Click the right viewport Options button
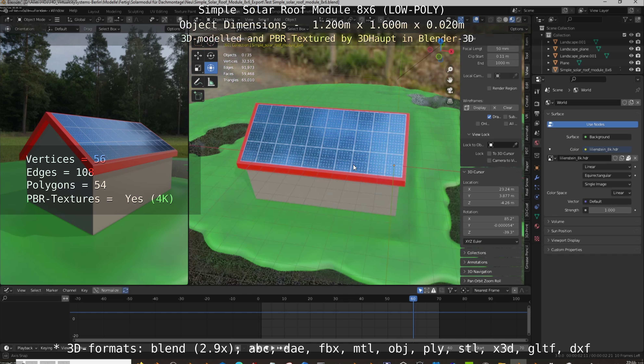Viewport: 644px width, 364px height. pos(519,29)
